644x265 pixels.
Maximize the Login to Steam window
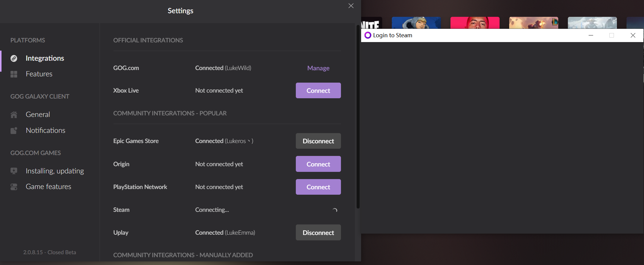611,35
